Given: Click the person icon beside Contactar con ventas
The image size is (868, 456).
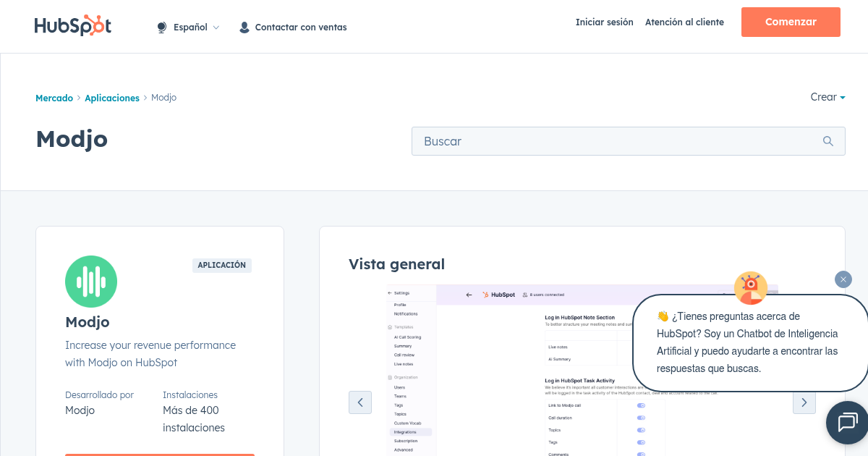Looking at the screenshot, I should (x=244, y=28).
